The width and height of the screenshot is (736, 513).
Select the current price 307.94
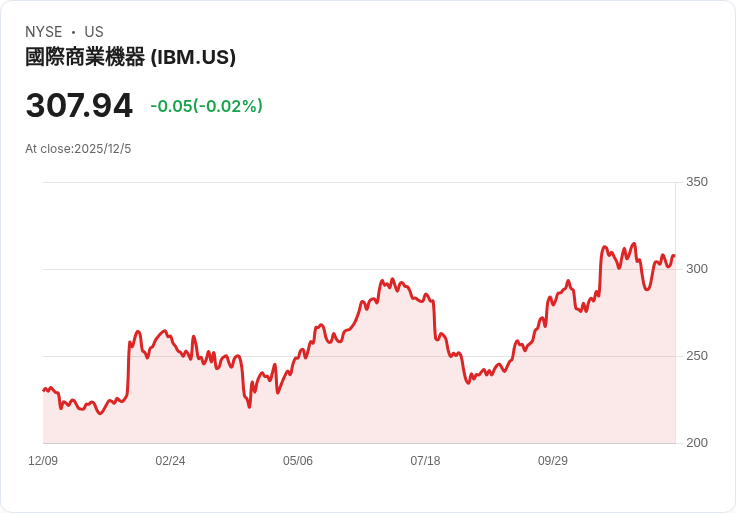pos(79,106)
